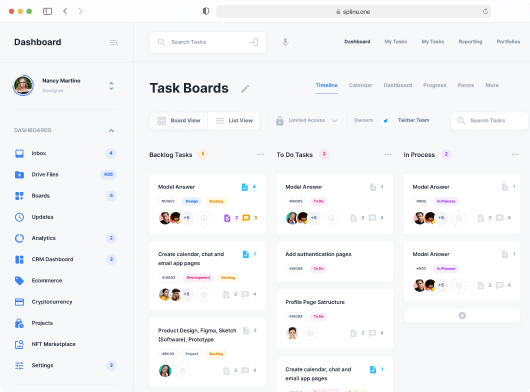Open Inbox from the sidebar

click(65, 153)
